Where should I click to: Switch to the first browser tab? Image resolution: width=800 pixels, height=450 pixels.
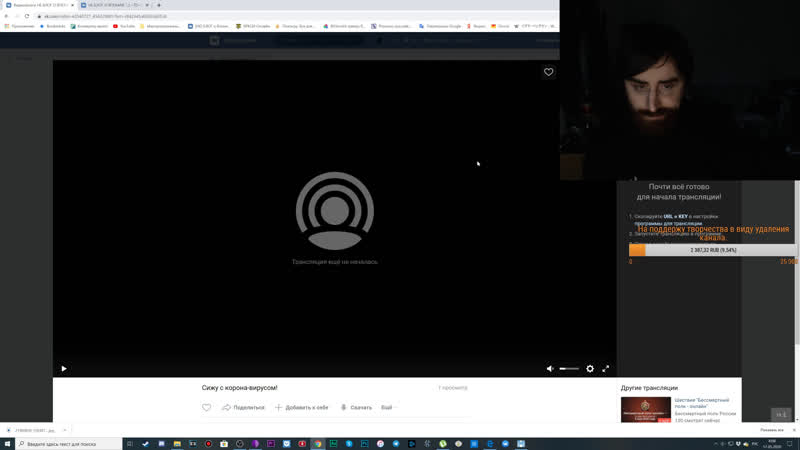tap(39, 5)
